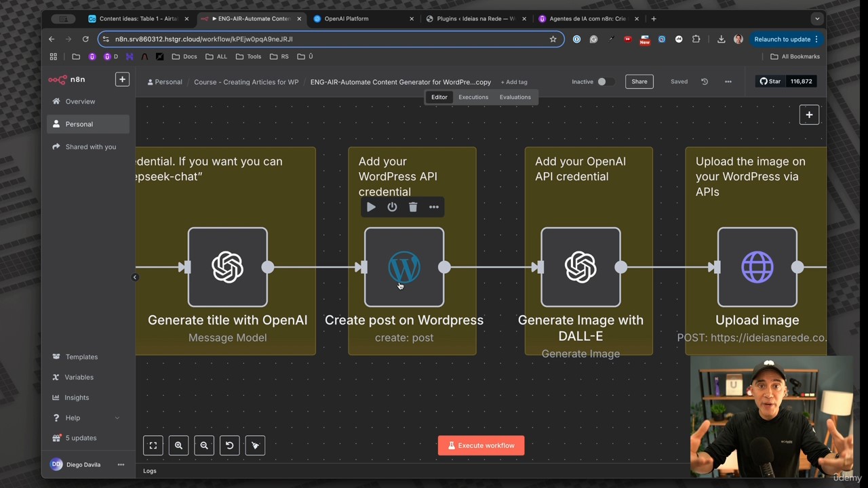Click output connector of Generate title node

268,267
